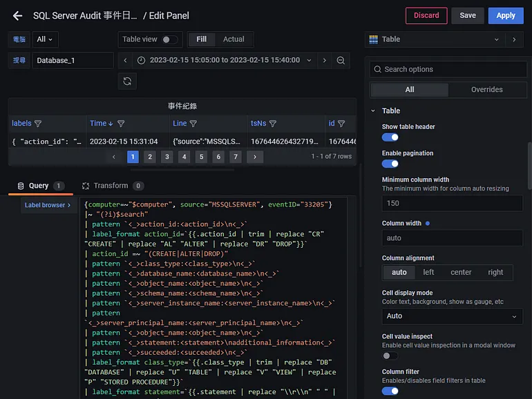Screen dimensions: 532x399
Task: Select the Actual display mode
Action: [234, 39]
